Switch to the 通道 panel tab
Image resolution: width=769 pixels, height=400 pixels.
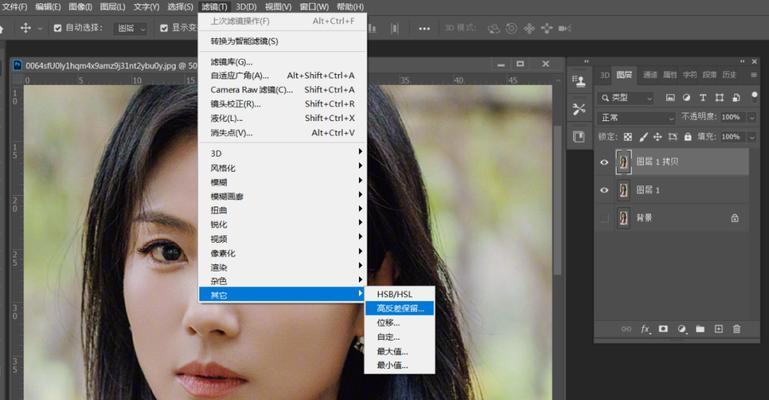click(650, 75)
